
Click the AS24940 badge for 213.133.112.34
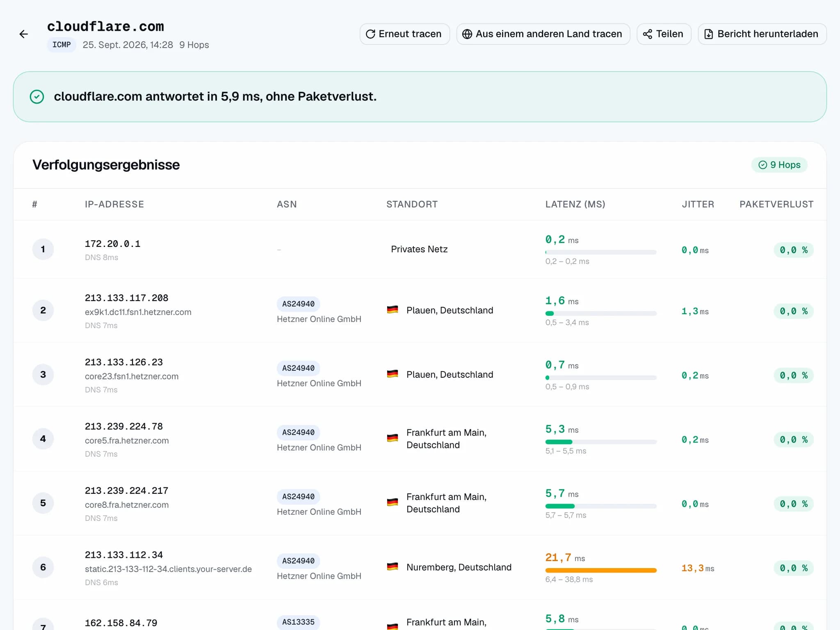pos(298,561)
